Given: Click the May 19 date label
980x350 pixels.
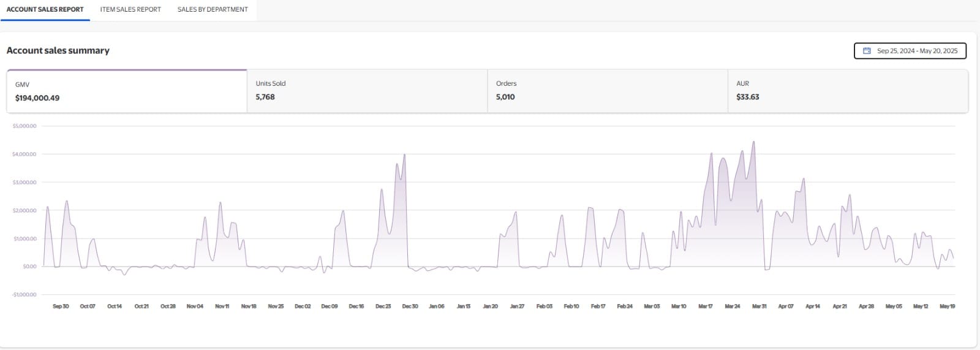Looking at the screenshot, I should pos(947,306).
